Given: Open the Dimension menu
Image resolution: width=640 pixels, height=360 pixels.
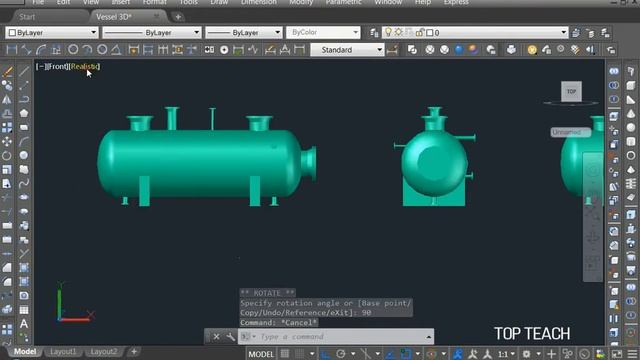Looking at the screenshot, I should click(x=258, y=2).
